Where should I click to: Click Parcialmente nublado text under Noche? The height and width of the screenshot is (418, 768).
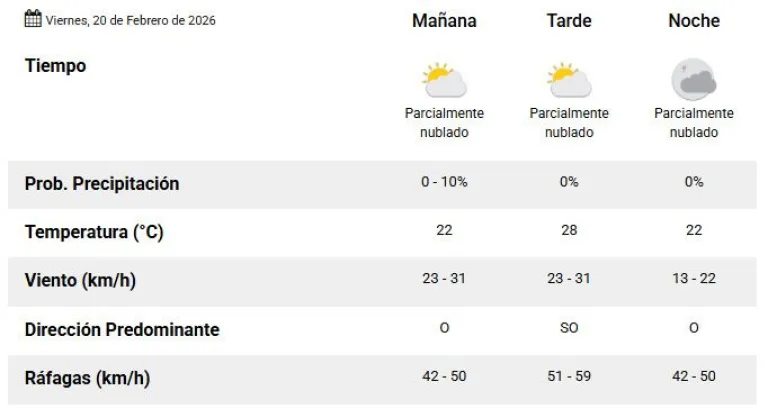[694, 123]
